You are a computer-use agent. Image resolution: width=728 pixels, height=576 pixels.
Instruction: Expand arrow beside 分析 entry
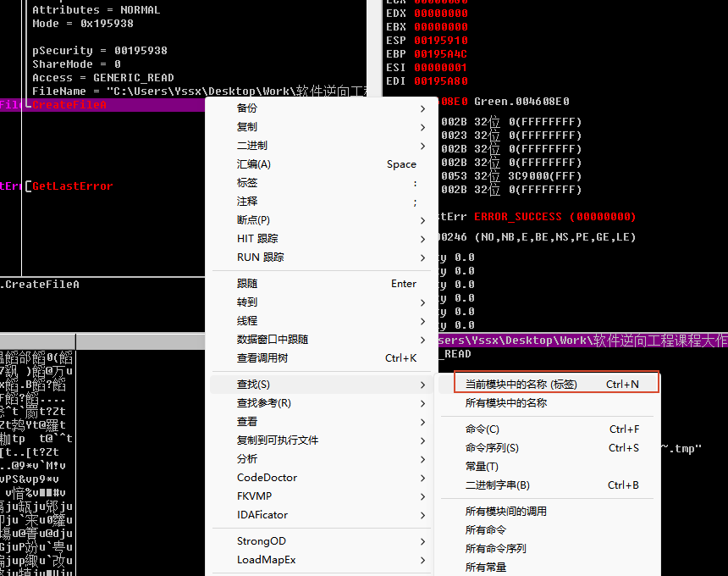pos(422,459)
